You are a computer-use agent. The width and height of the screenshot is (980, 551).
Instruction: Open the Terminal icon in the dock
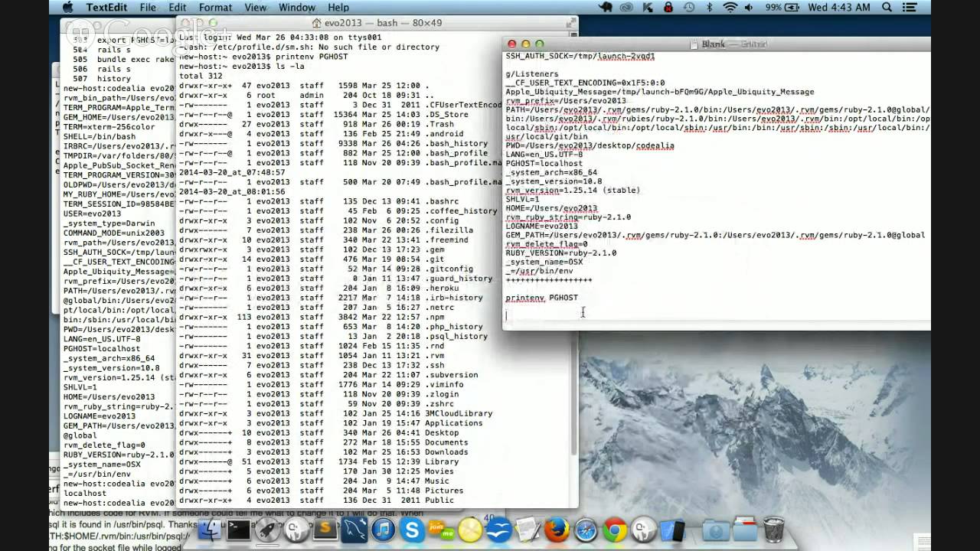tap(239, 530)
